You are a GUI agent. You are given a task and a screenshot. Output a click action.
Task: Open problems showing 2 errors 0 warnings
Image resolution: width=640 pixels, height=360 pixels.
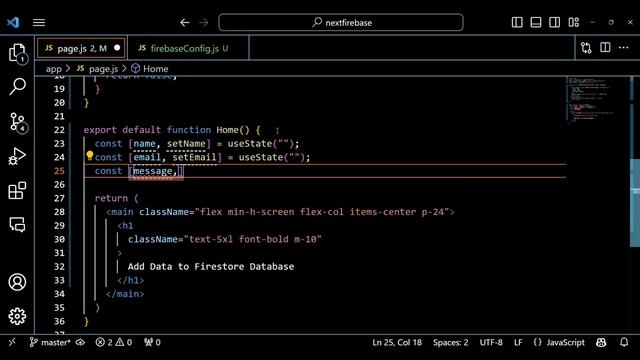click(114, 342)
